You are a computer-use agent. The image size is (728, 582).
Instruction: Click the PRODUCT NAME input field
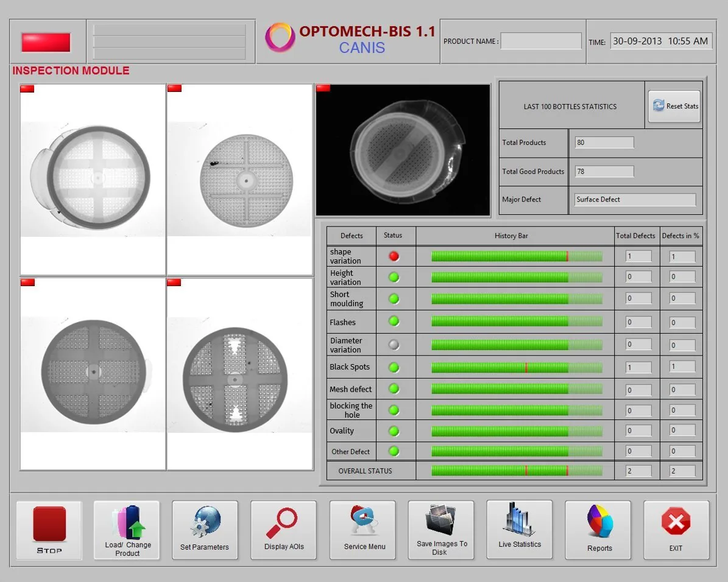(x=541, y=40)
